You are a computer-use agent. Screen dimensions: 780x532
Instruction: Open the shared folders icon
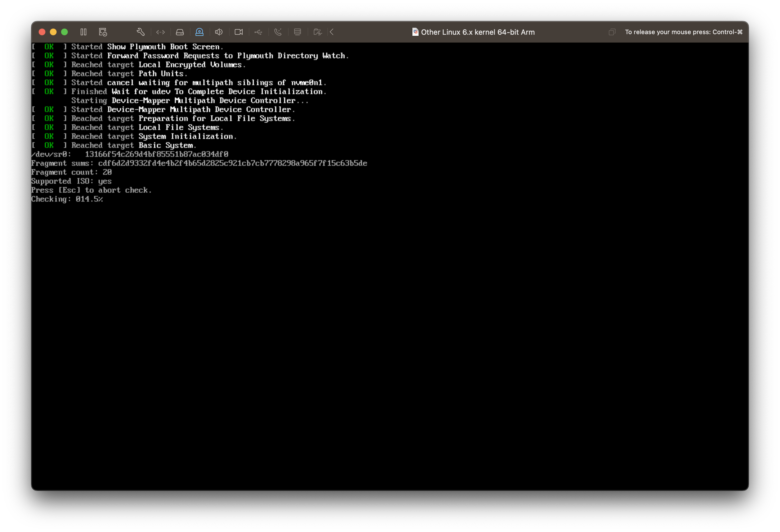(x=317, y=32)
